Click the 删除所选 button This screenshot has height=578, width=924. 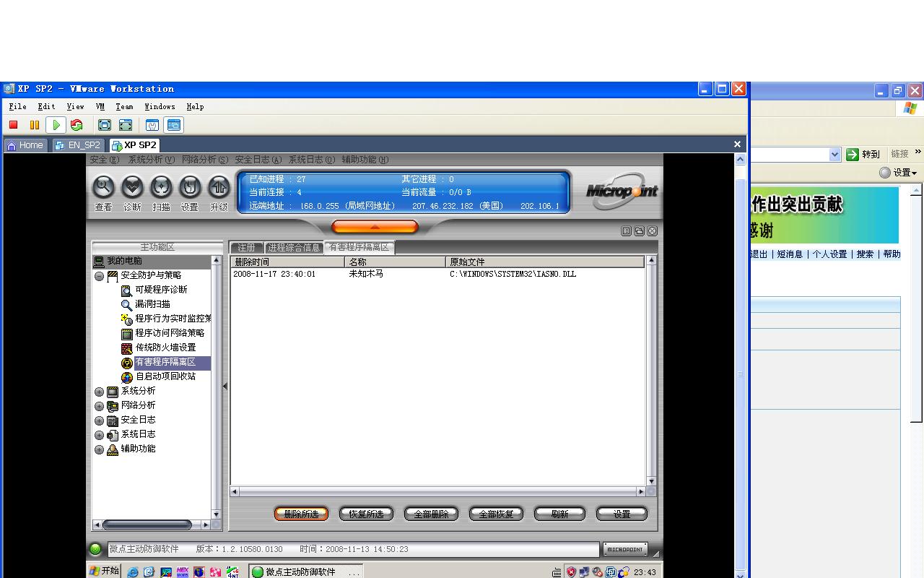click(301, 514)
